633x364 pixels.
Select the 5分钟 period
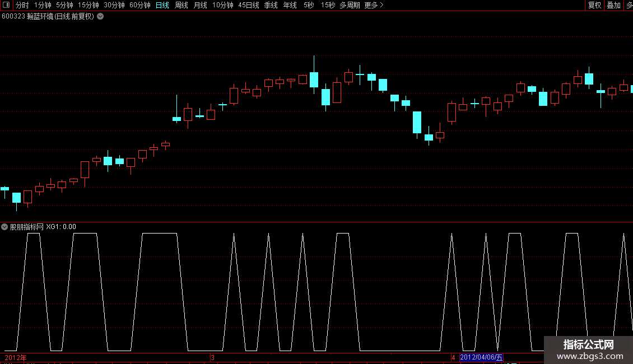(x=64, y=5)
